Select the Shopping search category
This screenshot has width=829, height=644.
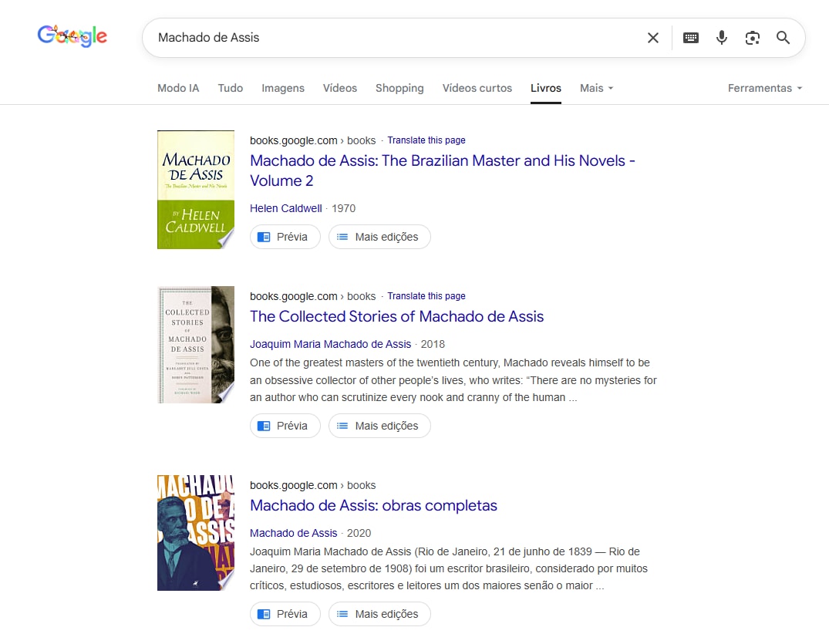point(399,88)
